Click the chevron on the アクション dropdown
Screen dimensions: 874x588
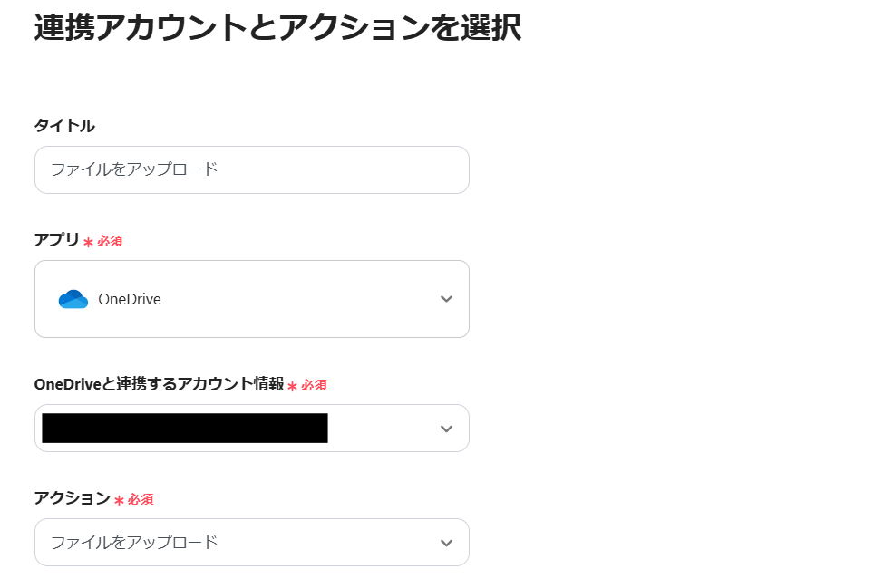pyautogui.click(x=446, y=542)
